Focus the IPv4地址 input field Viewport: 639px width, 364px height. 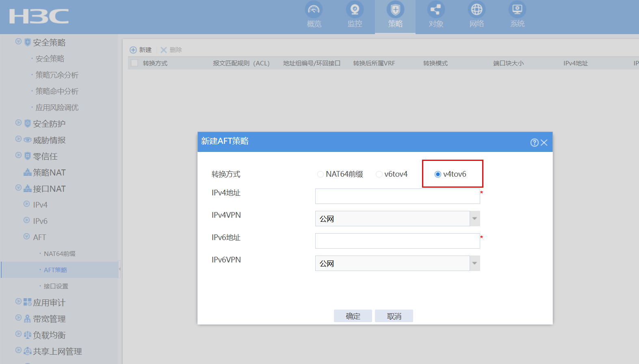point(397,196)
